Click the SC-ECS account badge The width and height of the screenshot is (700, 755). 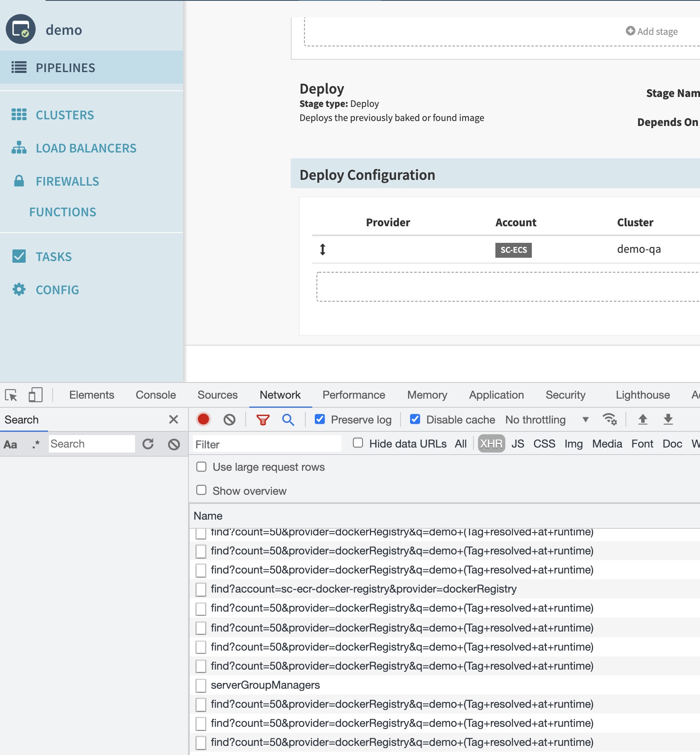[514, 250]
